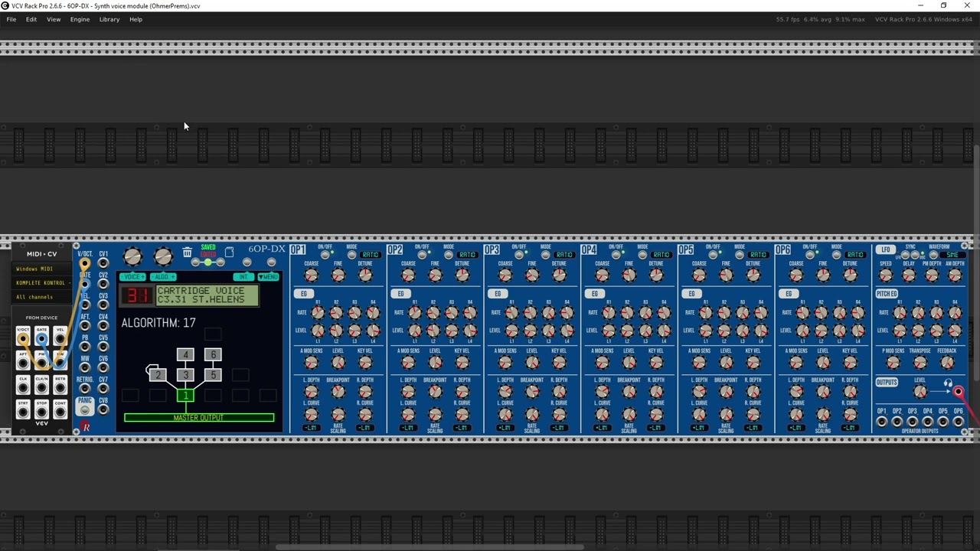This screenshot has width=980, height=551.
Task: Click the V/OCT output port on MIDI-CV
Action: [x=23, y=339]
